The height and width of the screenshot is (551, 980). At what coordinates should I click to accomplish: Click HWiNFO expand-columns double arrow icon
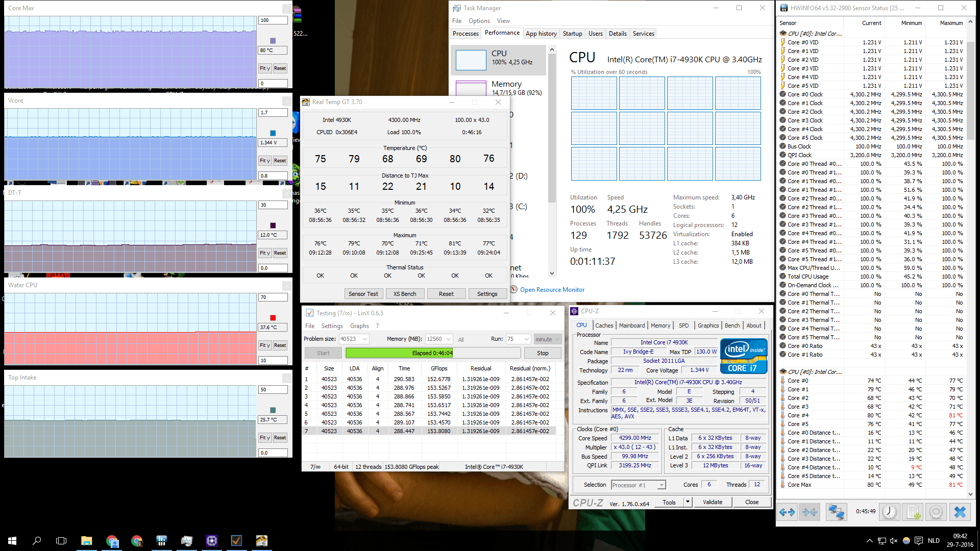[x=787, y=512]
